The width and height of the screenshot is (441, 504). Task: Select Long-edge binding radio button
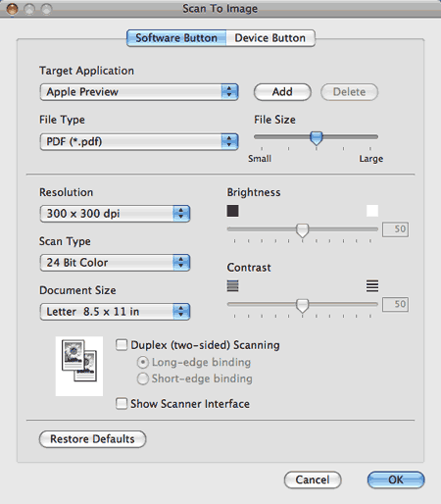coord(143,362)
